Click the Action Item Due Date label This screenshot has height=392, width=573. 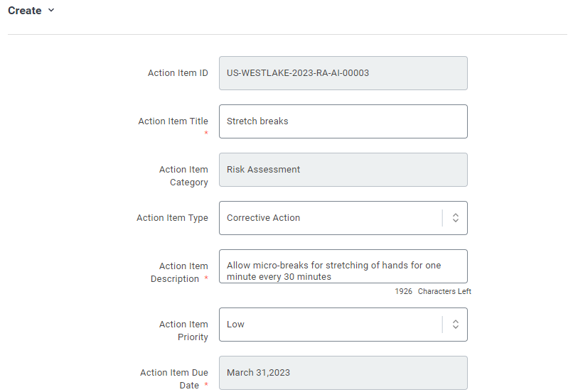pos(174,379)
